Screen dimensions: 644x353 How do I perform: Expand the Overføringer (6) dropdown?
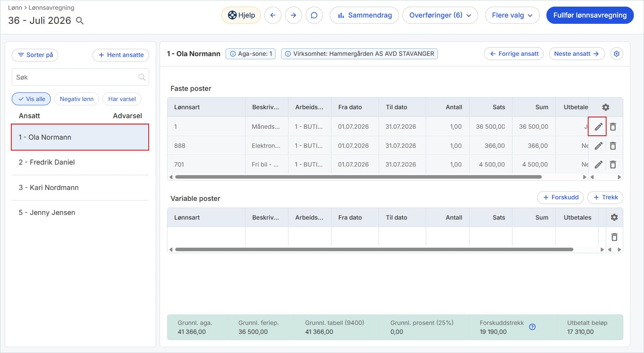point(440,15)
